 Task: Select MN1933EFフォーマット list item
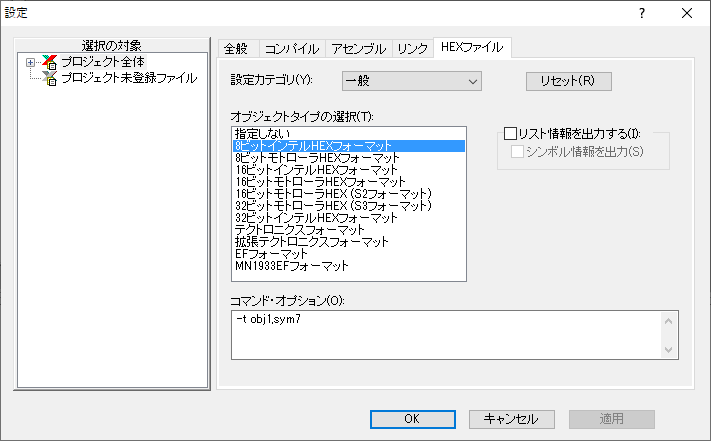[349, 266]
